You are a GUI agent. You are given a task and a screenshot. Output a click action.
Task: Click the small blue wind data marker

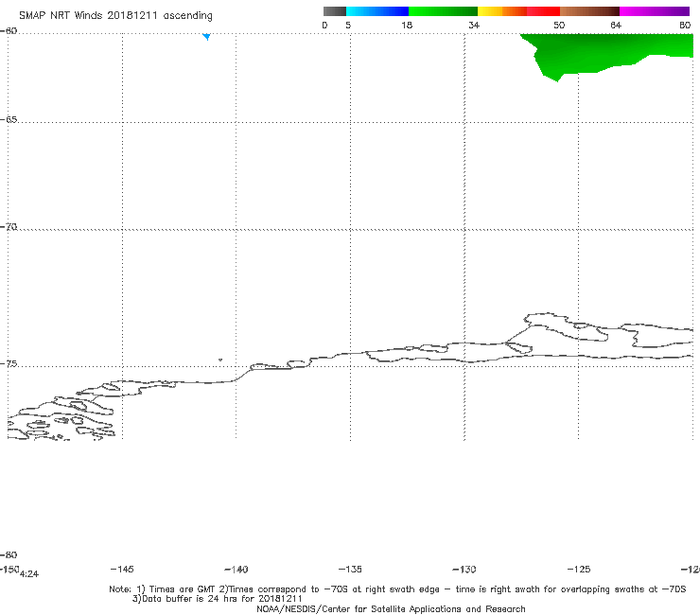[x=207, y=37]
